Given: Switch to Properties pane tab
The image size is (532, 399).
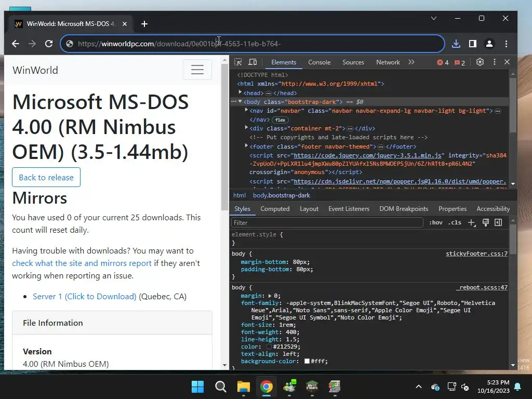Looking at the screenshot, I should (x=453, y=209).
